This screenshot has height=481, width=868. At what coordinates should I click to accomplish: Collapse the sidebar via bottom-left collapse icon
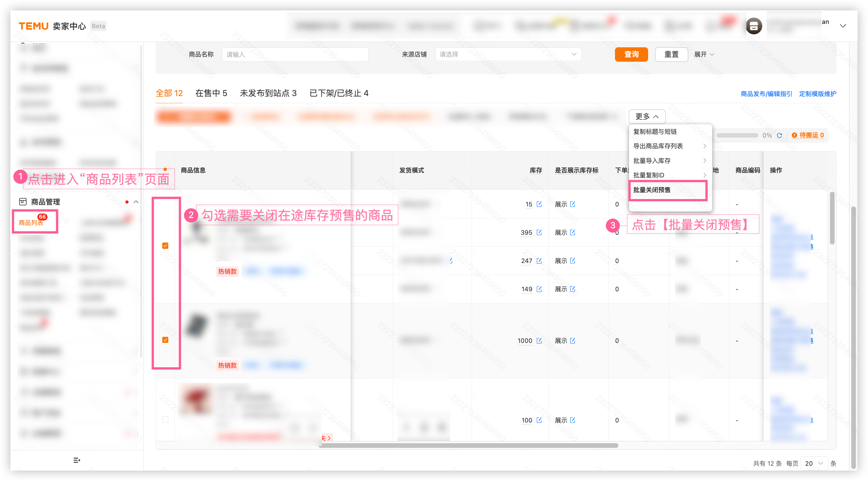(x=77, y=460)
